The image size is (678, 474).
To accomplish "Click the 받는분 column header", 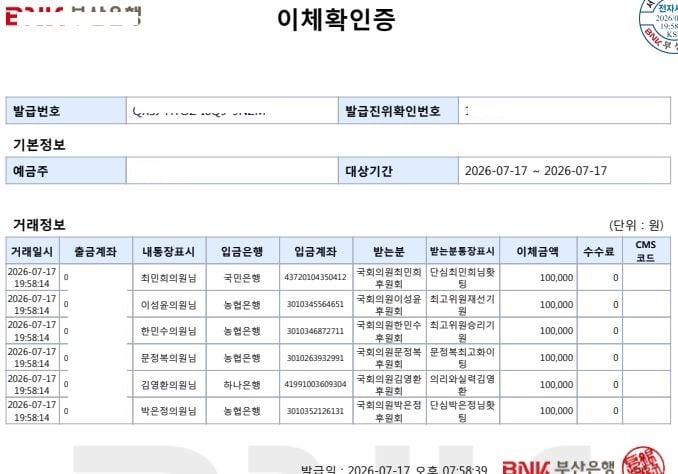I will (389, 251).
